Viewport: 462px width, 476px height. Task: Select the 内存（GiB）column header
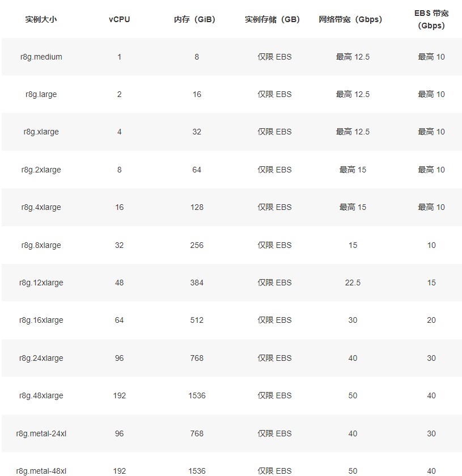[x=197, y=19]
